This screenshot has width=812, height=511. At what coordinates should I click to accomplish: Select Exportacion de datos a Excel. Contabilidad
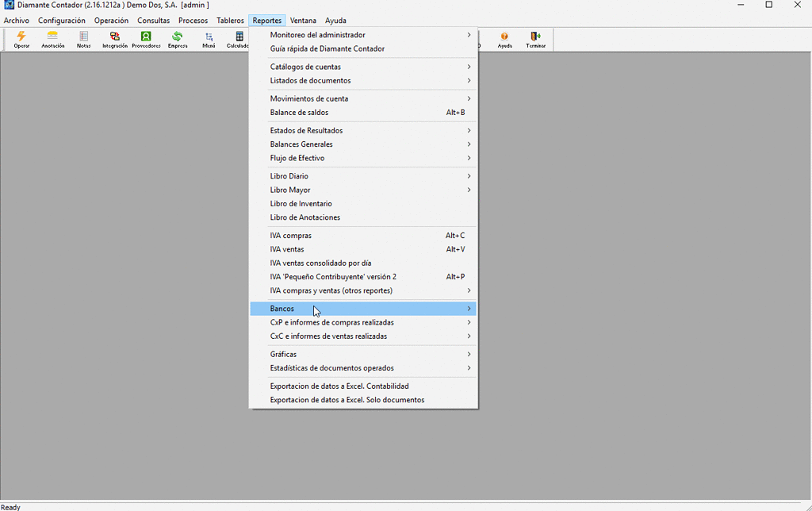click(x=363, y=386)
